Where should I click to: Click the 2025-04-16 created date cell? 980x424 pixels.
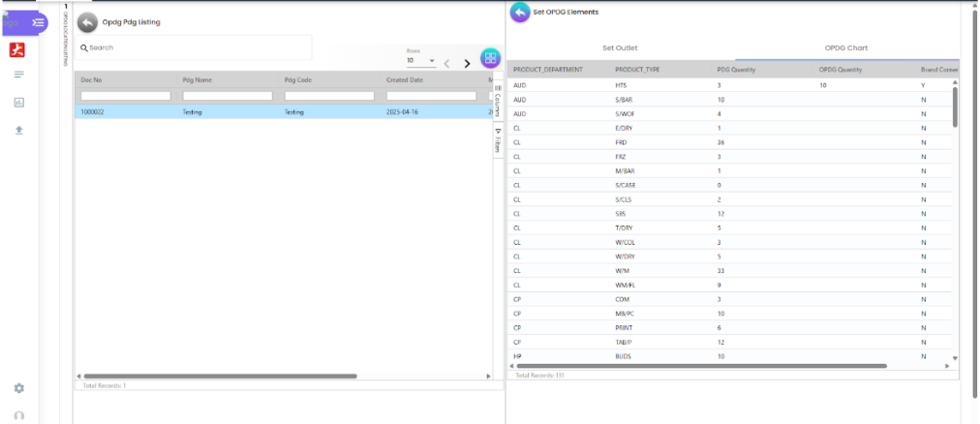click(x=403, y=112)
